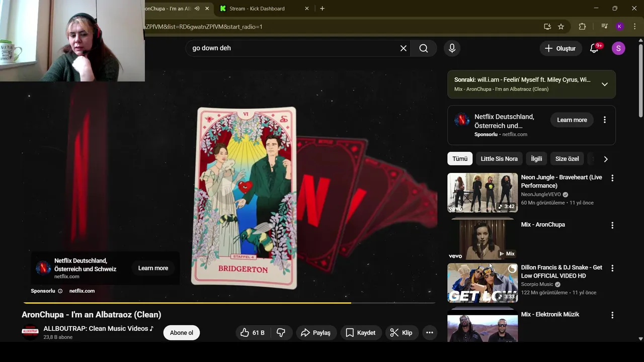Screen dimensions: 644x362
Task: Open Neon Jungle Braveheart video thumbnail
Action: pyautogui.click(x=482, y=193)
